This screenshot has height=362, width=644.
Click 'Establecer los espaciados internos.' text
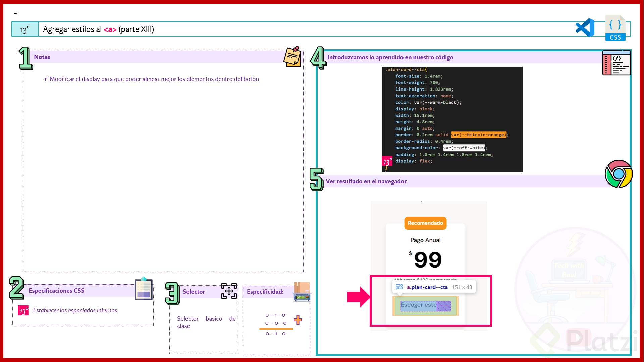point(75,310)
